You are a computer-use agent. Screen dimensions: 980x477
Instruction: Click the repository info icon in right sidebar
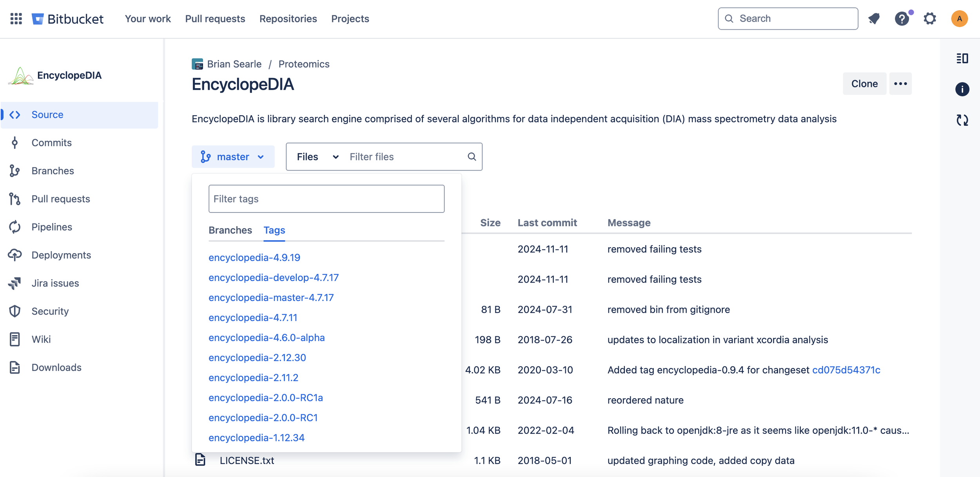tap(962, 89)
